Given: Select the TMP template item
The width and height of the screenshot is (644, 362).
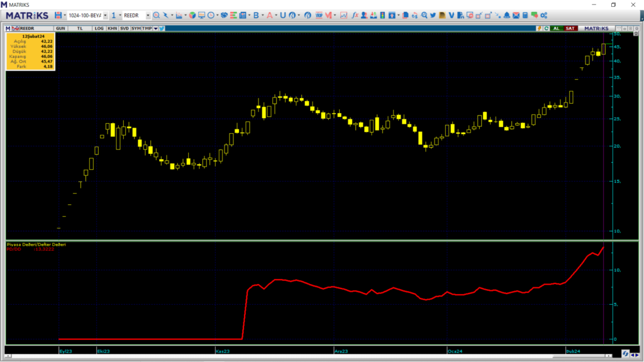Looking at the screenshot, I should click(x=147, y=28).
